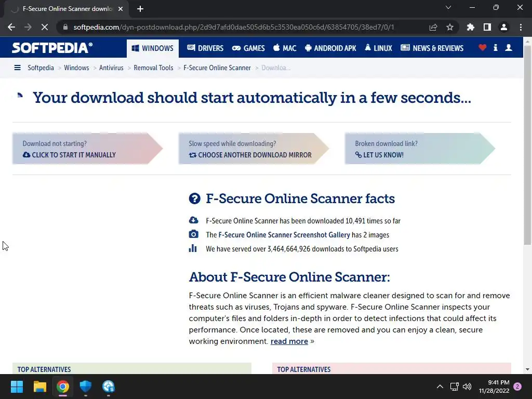Open a new browser tab with plus
Screen dimensions: 532x399
coord(140,9)
